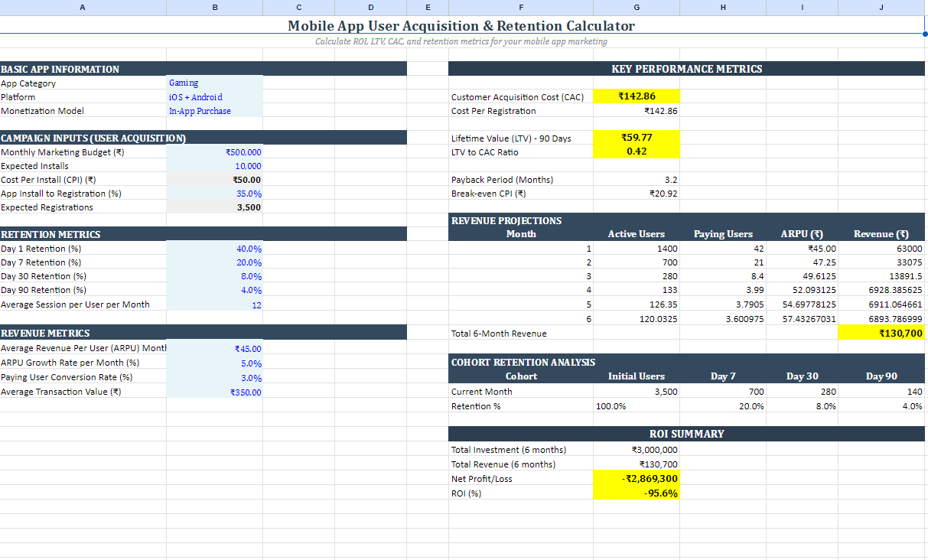Click the In-App Purchase monetization cell

point(214,110)
